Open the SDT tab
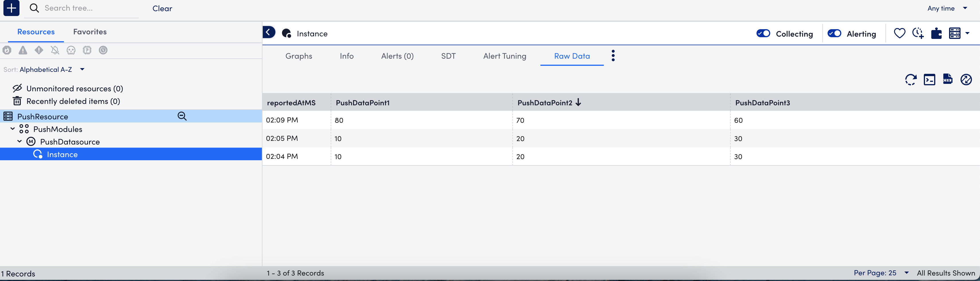 pyautogui.click(x=448, y=56)
